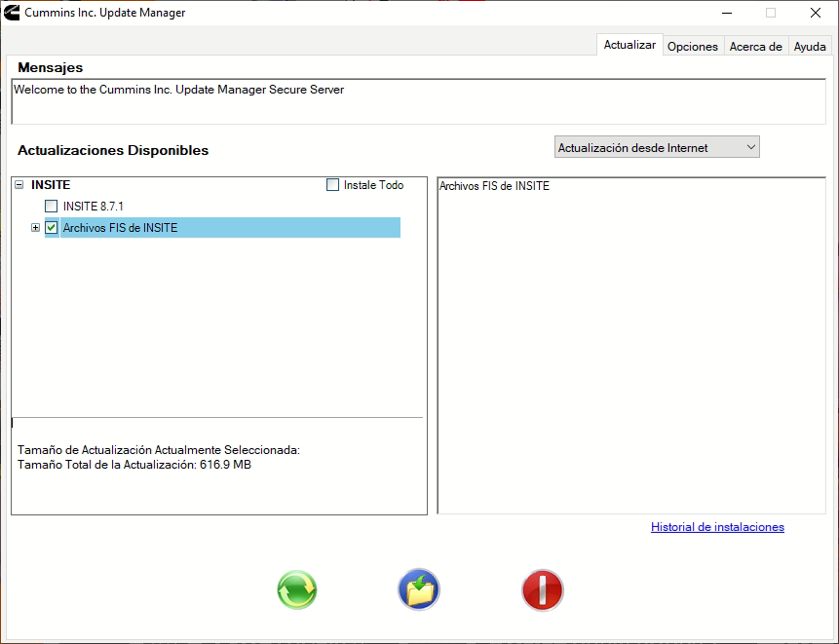Click the Tamaño de Actualización Actualmente Seleccionada text
This screenshot has width=839, height=644.
[159, 450]
